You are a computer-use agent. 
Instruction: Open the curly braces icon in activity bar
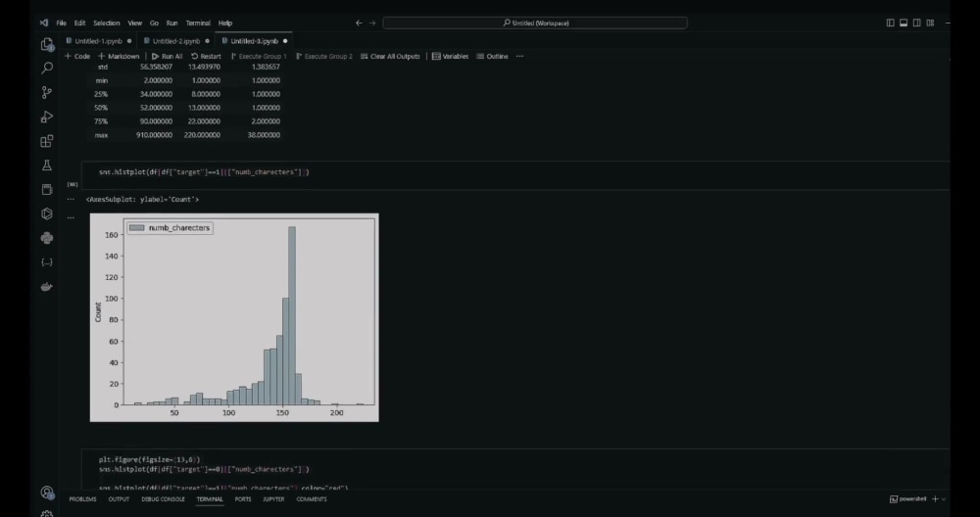tap(47, 262)
